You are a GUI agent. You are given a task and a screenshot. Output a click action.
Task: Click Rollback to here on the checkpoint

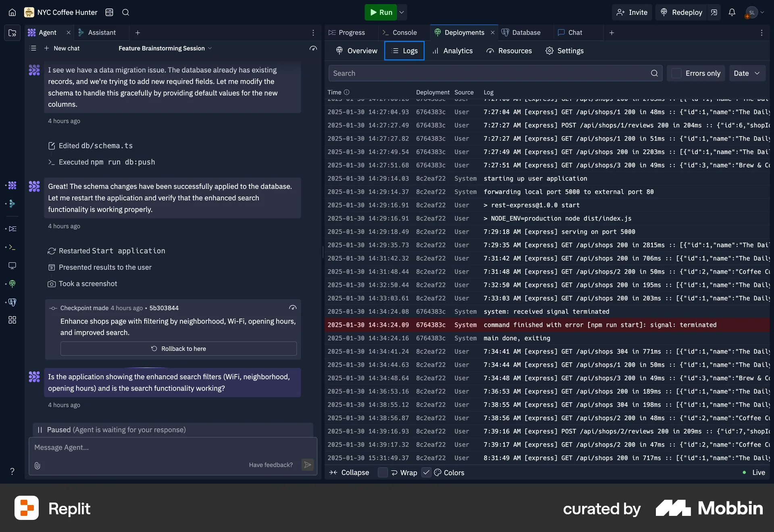[179, 348]
